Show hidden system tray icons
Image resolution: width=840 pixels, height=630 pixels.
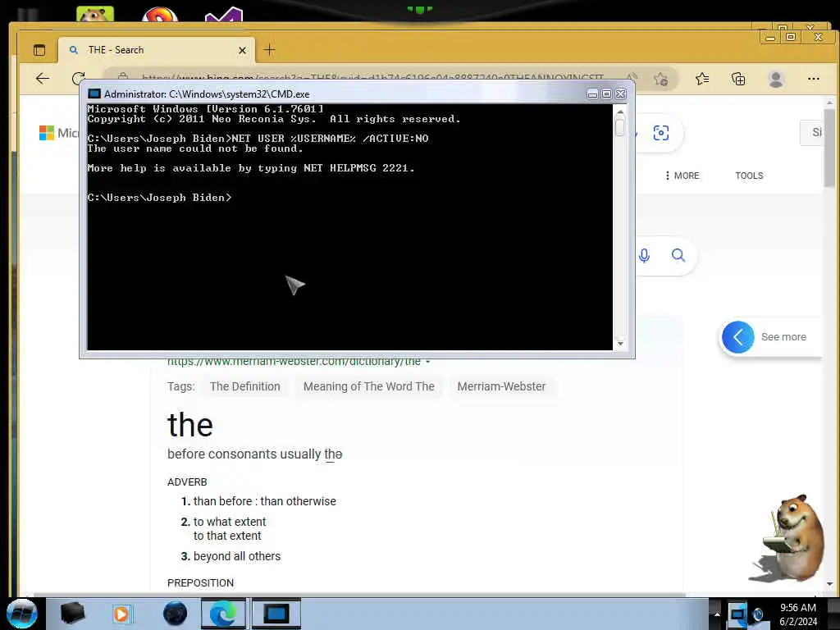(717, 614)
